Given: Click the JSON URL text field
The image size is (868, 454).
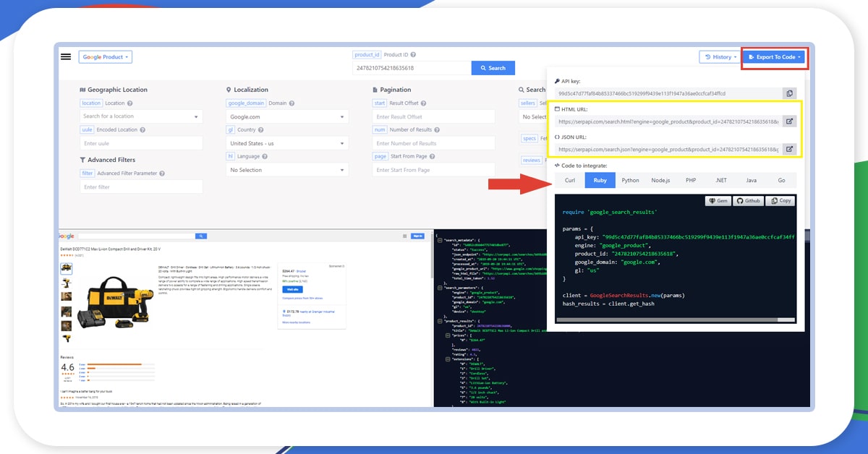Looking at the screenshot, I should tap(669, 150).
